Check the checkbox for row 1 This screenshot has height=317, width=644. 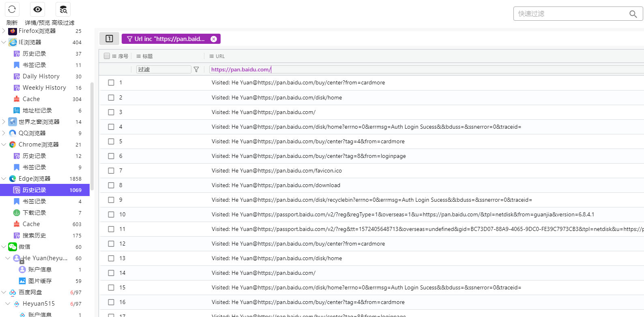coord(111,83)
